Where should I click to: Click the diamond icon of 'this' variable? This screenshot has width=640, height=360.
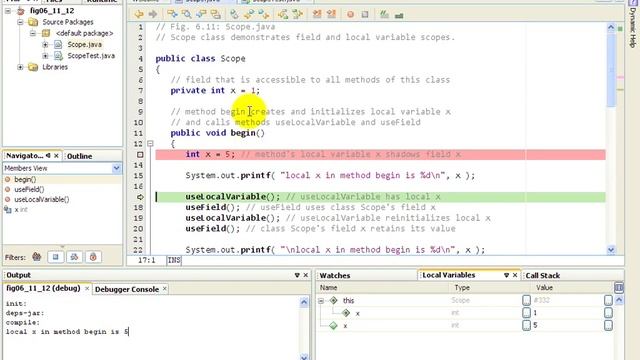333,300
